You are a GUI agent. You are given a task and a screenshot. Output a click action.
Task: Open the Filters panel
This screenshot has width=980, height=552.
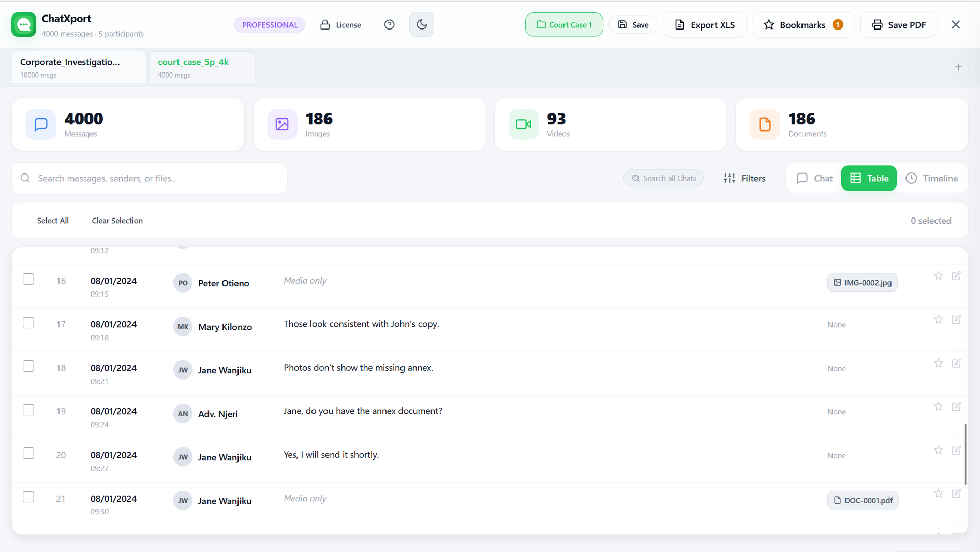point(744,178)
